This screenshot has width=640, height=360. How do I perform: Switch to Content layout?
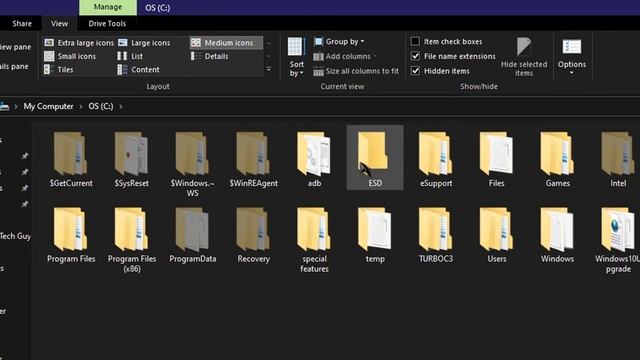[138, 69]
